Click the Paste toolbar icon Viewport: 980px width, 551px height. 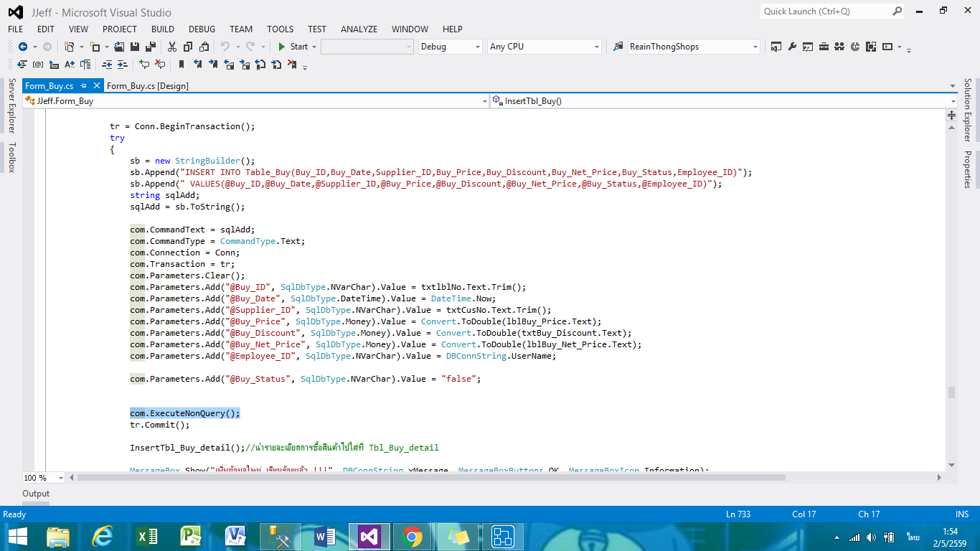pyautogui.click(x=204, y=47)
